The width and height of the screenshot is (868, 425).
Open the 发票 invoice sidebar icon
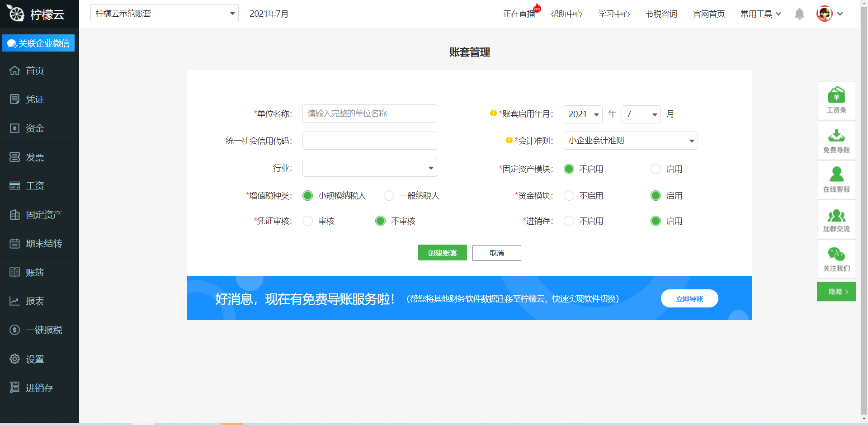(x=15, y=157)
